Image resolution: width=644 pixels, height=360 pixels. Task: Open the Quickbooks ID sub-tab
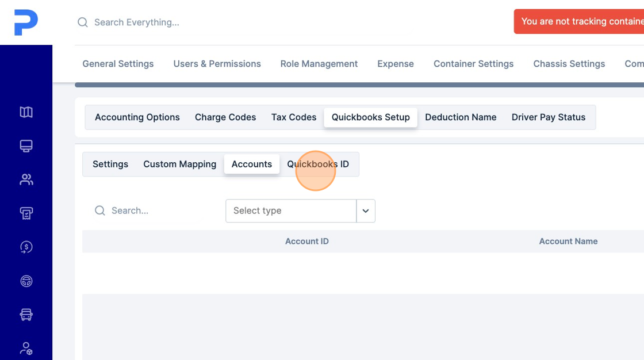[x=318, y=164]
